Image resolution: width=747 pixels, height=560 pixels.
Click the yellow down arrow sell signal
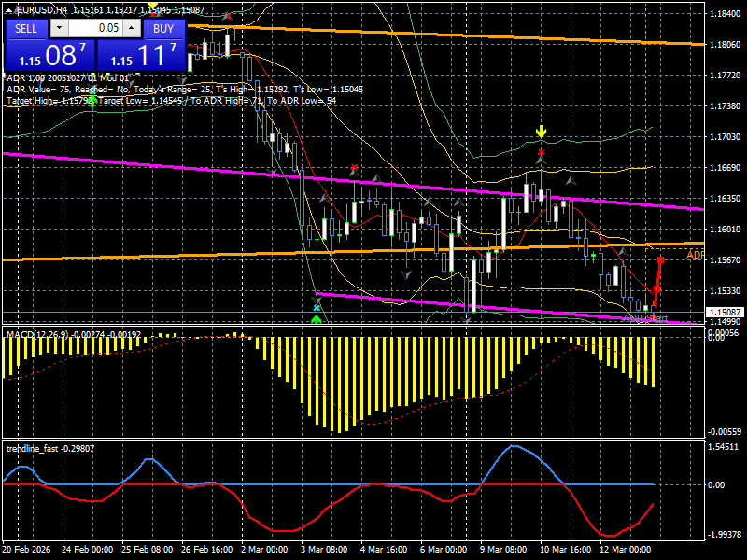(x=541, y=131)
